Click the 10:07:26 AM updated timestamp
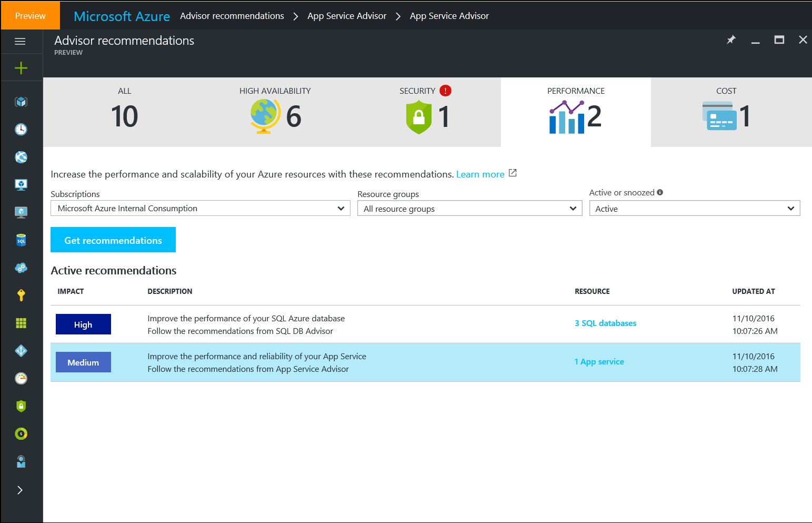Image resolution: width=812 pixels, height=523 pixels. pyautogui.click(x=755, y=331)
